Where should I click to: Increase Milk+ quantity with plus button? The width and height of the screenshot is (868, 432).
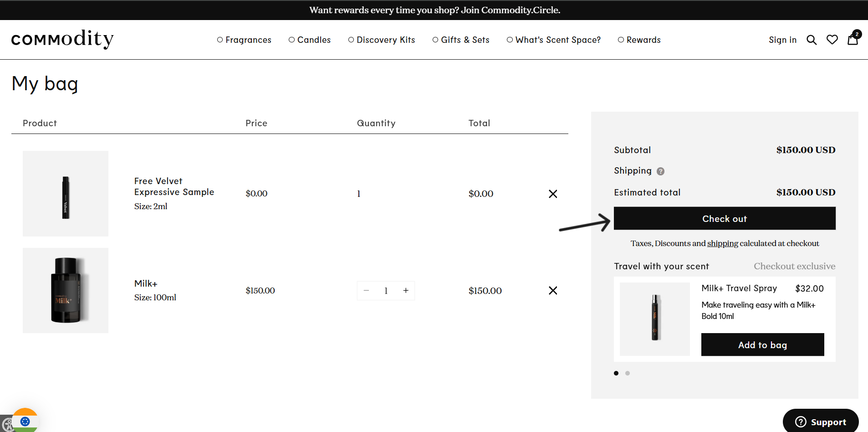406,291
